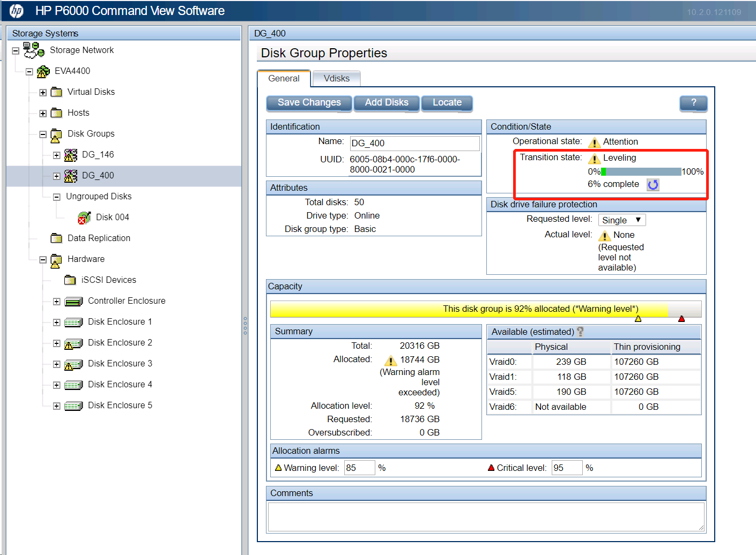Viewport: 756px width, 555px height.
Task: Click the Controller Enclosure icon
Action: coord(73,302)
